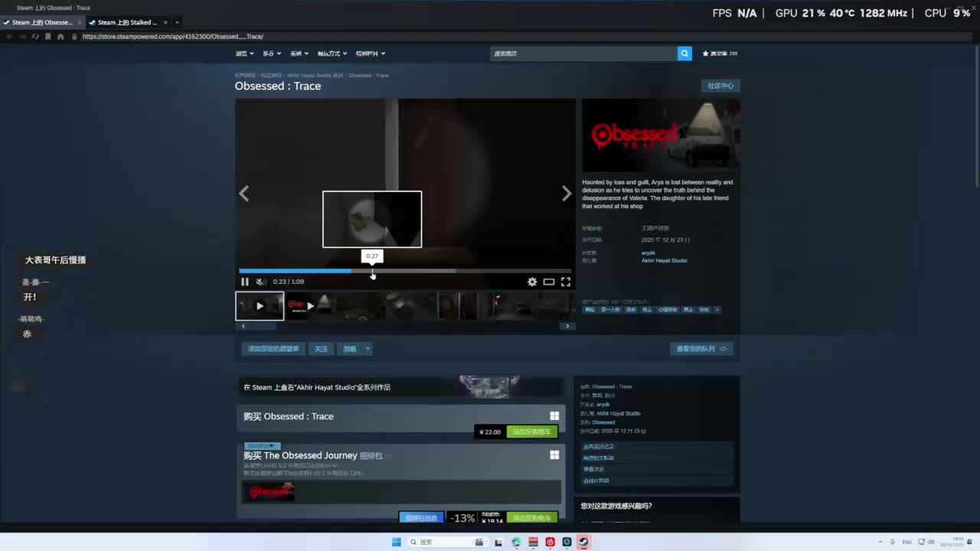This screenshot has width=980, height=551.
Task: Add The Obsessed Journey bundle to cart
Action: [532, 518]
